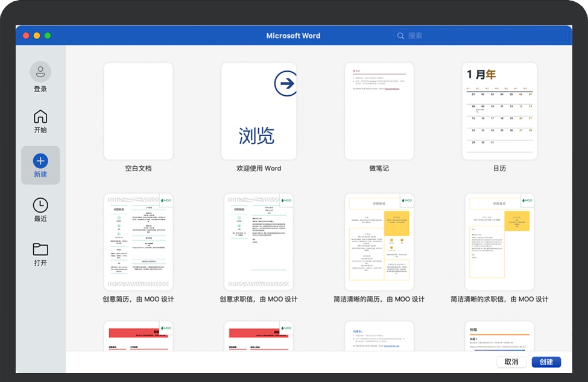Select the 简洁清晰的简历 MOO template thumbnail
Viewport: 588px width, 382px height.
(x=379, y=242)
